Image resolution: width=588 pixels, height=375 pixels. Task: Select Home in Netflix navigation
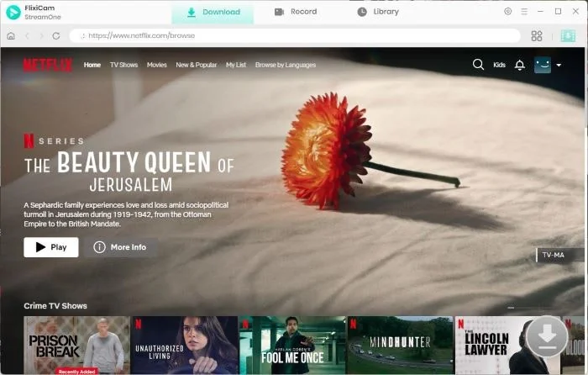click(x=92, y=65)
